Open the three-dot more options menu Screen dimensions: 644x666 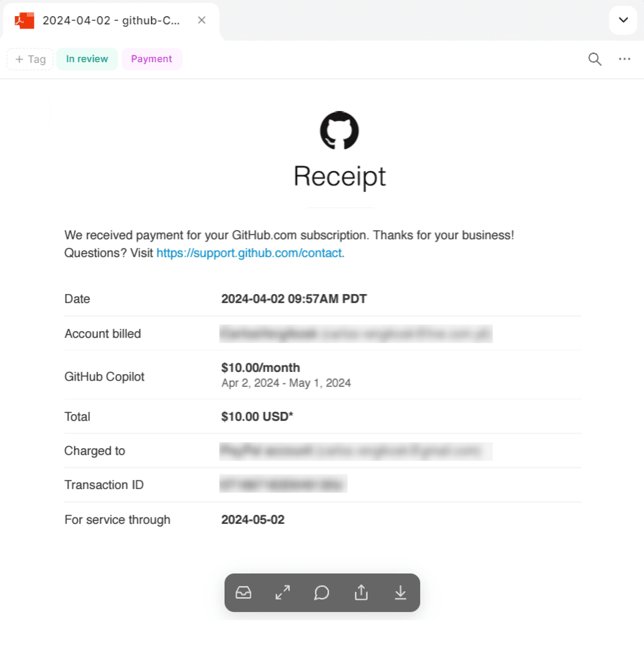[624, 59]
